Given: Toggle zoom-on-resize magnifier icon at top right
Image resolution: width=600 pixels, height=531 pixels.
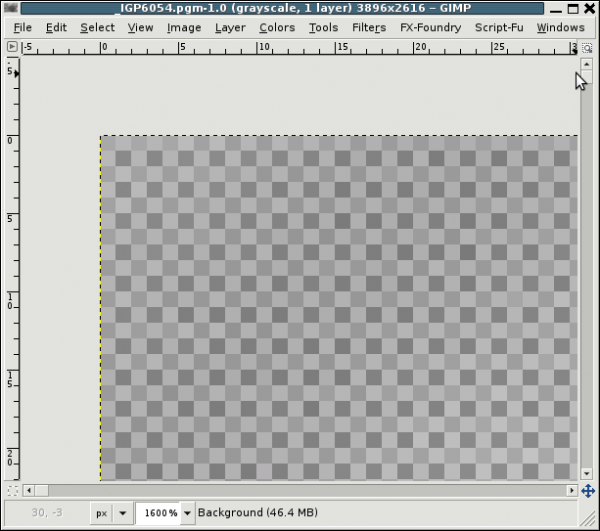Looking at the screenshot, I should tap(587, 48).
